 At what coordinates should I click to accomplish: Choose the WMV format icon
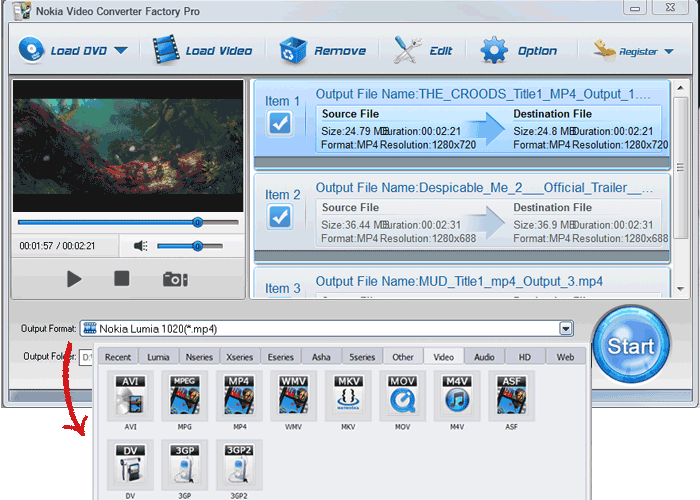(x=294, y=396)
